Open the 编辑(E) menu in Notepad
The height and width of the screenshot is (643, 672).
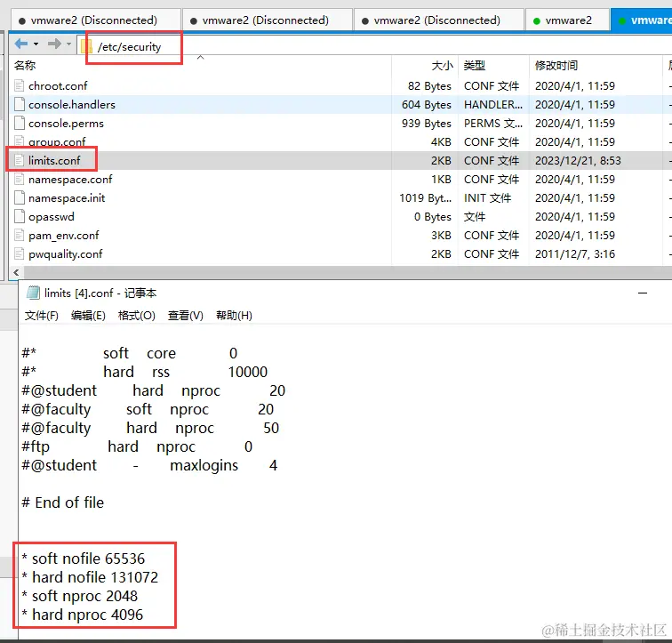pos(88,316)
